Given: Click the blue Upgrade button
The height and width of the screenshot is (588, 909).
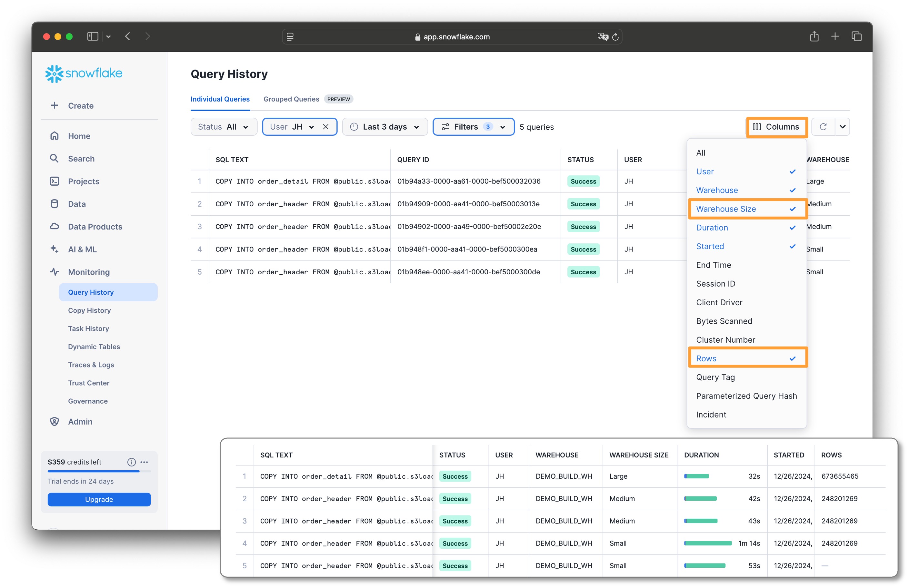Looking at the screenshot, I should (99, 499).
